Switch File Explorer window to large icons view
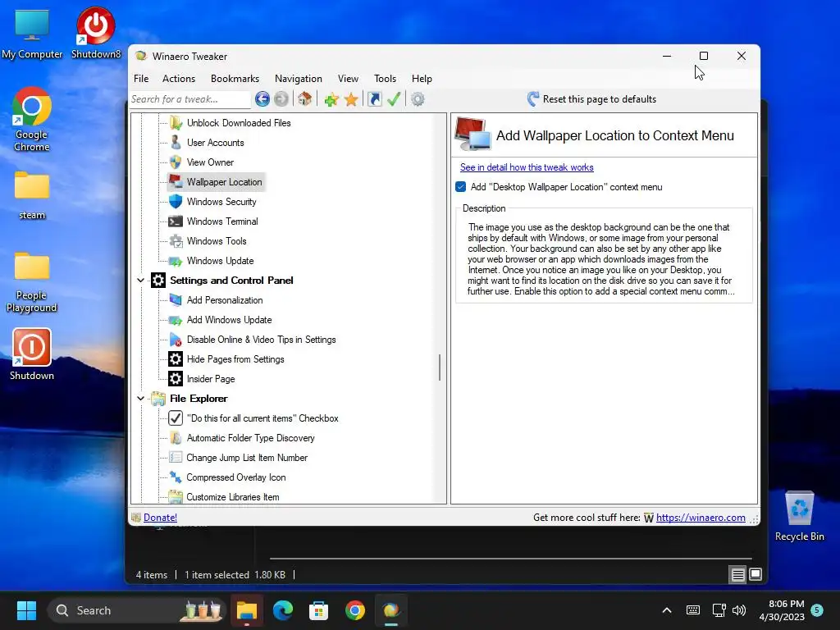840x630 pixels. click(756, 574)
